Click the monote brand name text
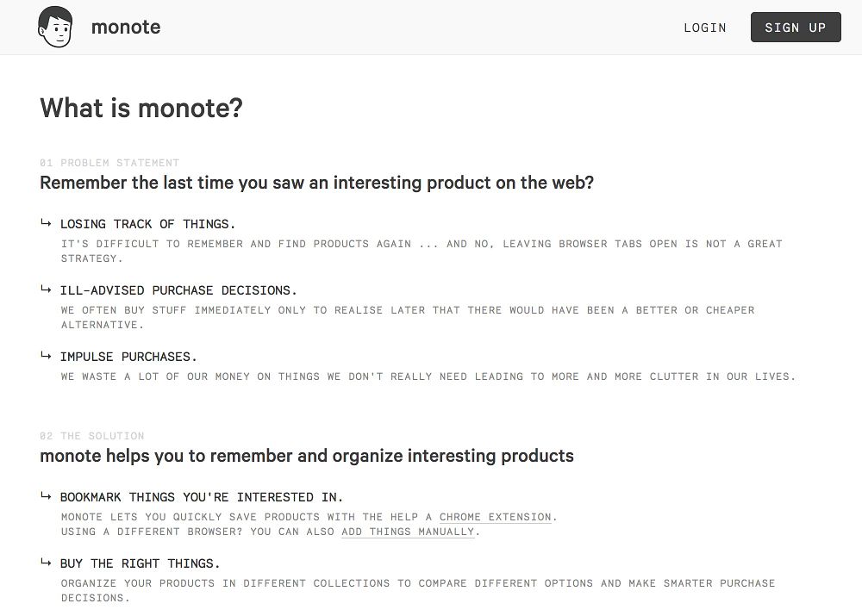 126,28
